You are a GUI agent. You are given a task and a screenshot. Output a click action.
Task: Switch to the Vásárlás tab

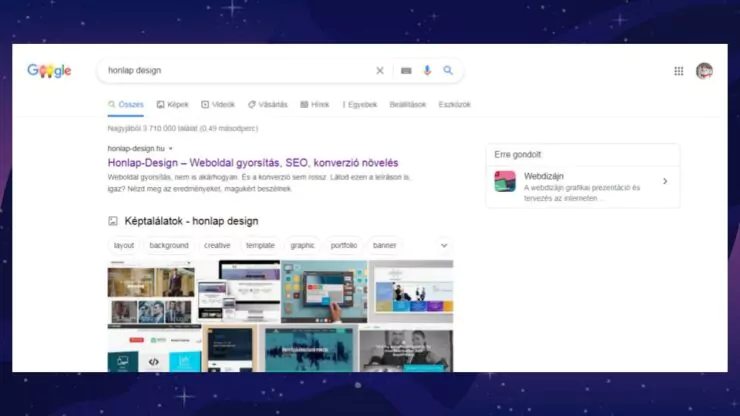tap(268, 104)
